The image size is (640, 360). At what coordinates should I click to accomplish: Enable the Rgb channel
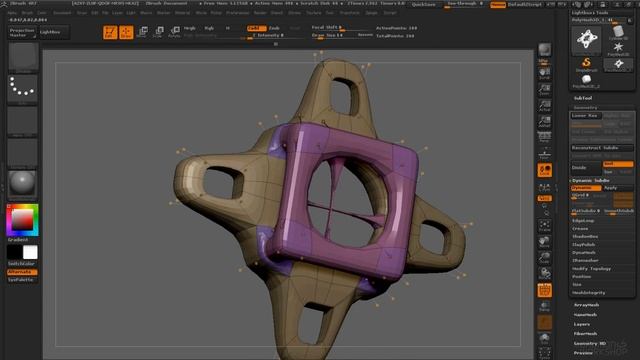pyautogui.click(x=209, y=28)
